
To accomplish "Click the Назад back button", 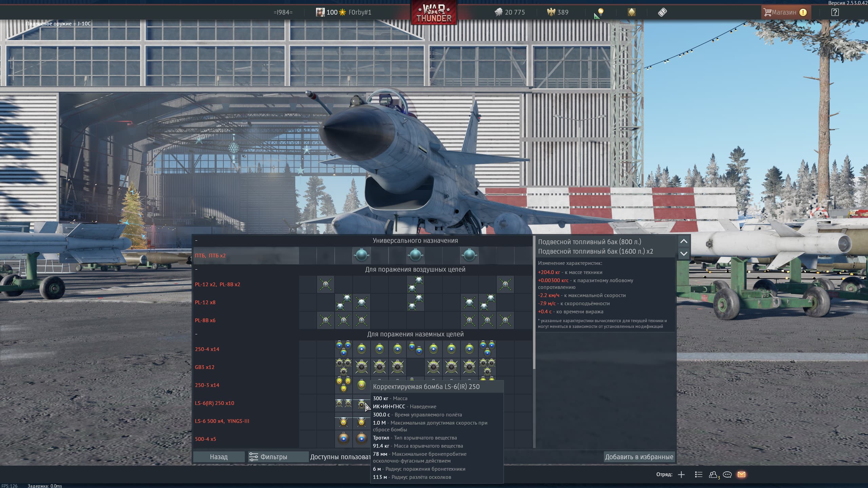I will [219, 457].
